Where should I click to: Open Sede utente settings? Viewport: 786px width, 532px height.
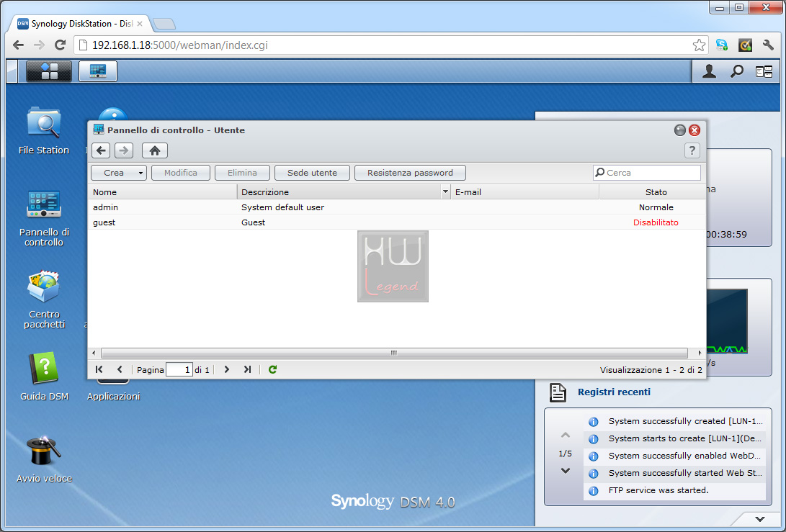[x=312, y=173]
